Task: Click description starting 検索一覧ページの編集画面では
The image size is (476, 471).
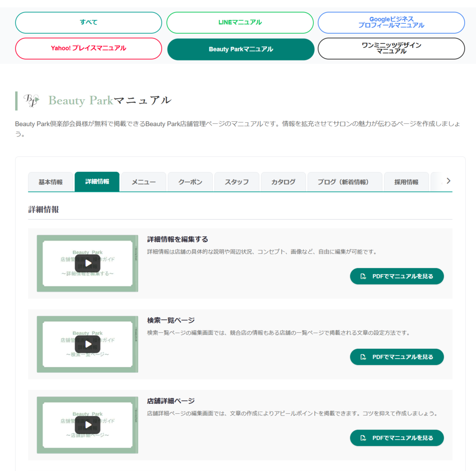Action: pyautogui.click(x=279, y=333)
